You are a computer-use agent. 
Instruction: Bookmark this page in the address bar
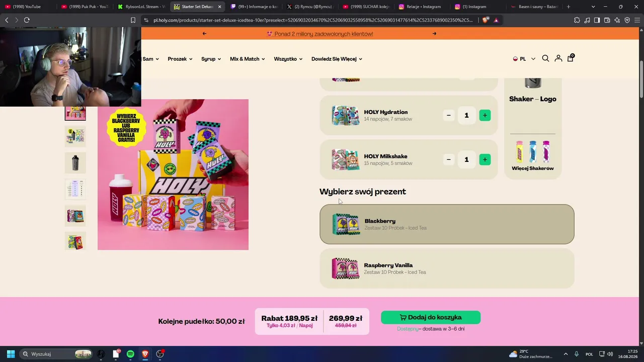133,20
